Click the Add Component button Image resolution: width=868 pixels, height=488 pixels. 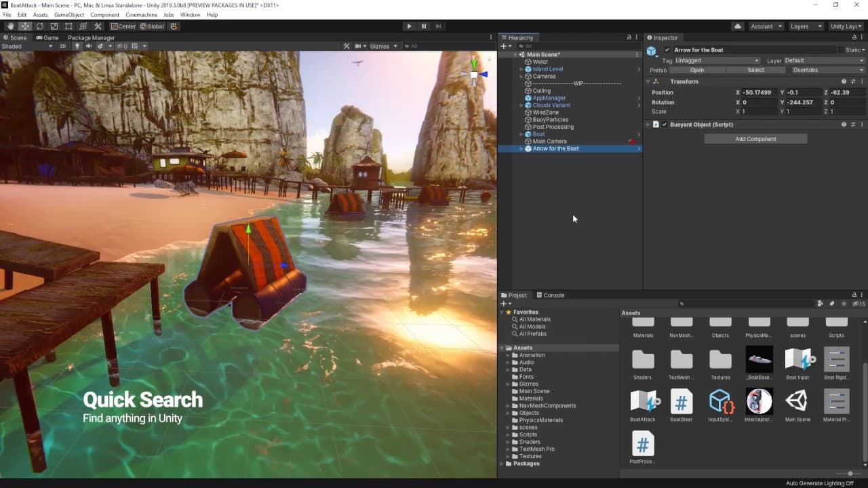(755, 139)
